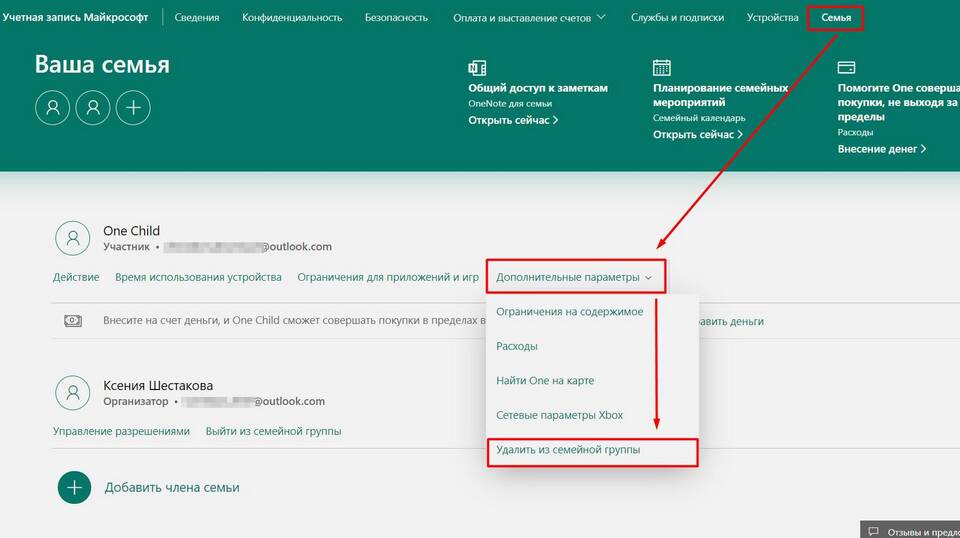Click Учетная запись Майкрософт title
The height and width of the screenshot is (538, 960).
click(75, 18)
